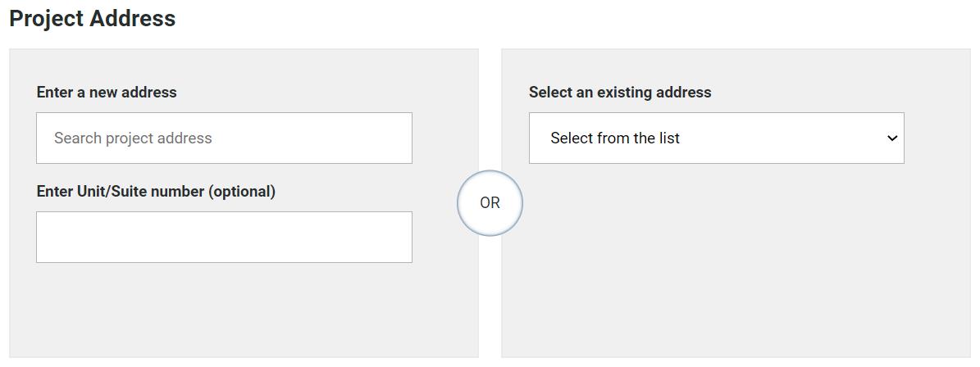Open the Select from the list dropdown

click(x=716, y=138)
